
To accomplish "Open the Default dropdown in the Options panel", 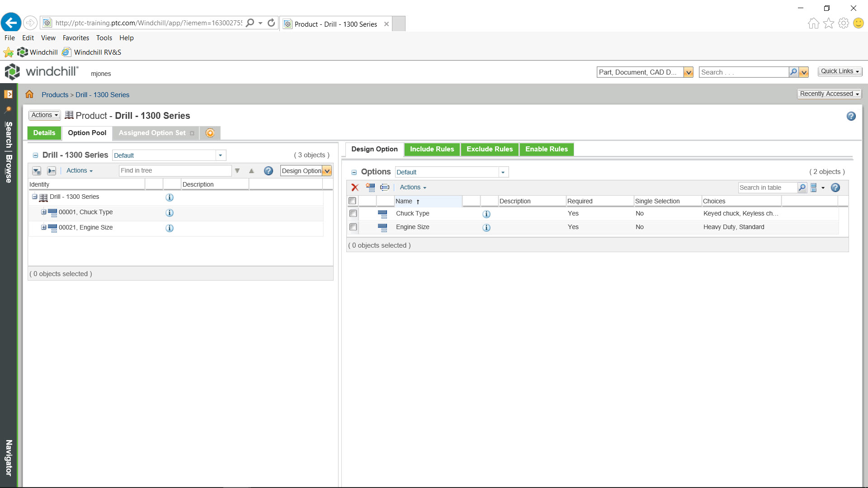I will point(503,172).
